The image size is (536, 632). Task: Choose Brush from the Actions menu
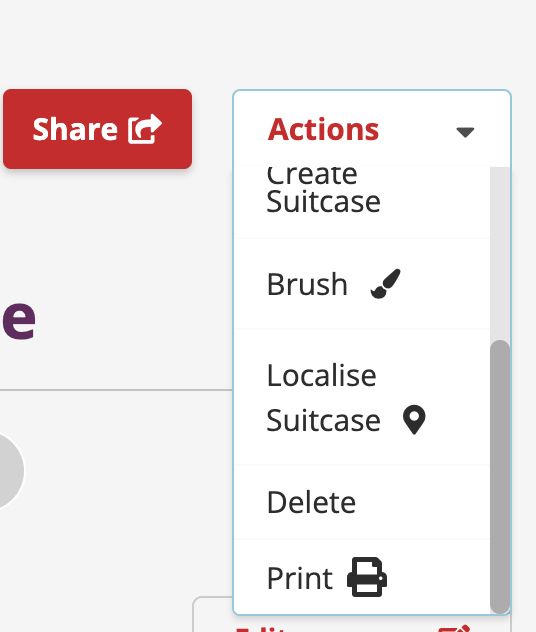362,284
